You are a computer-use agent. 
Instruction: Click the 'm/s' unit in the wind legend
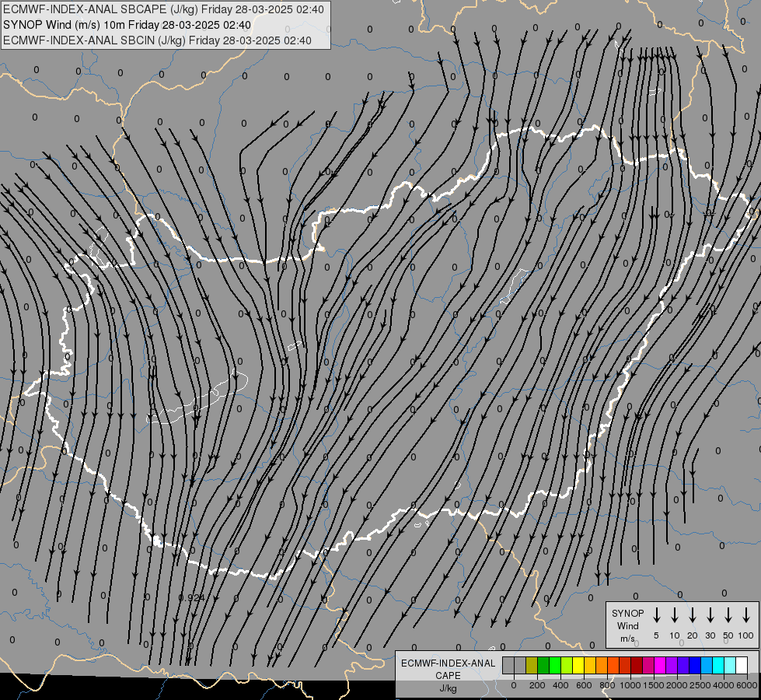(627, 639)
